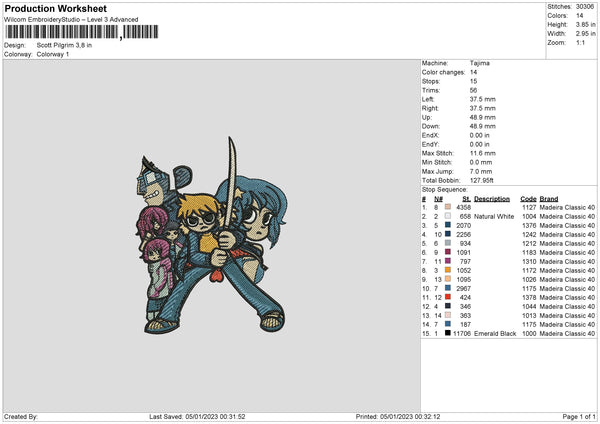Click the "Description" column header

(492, 199)
